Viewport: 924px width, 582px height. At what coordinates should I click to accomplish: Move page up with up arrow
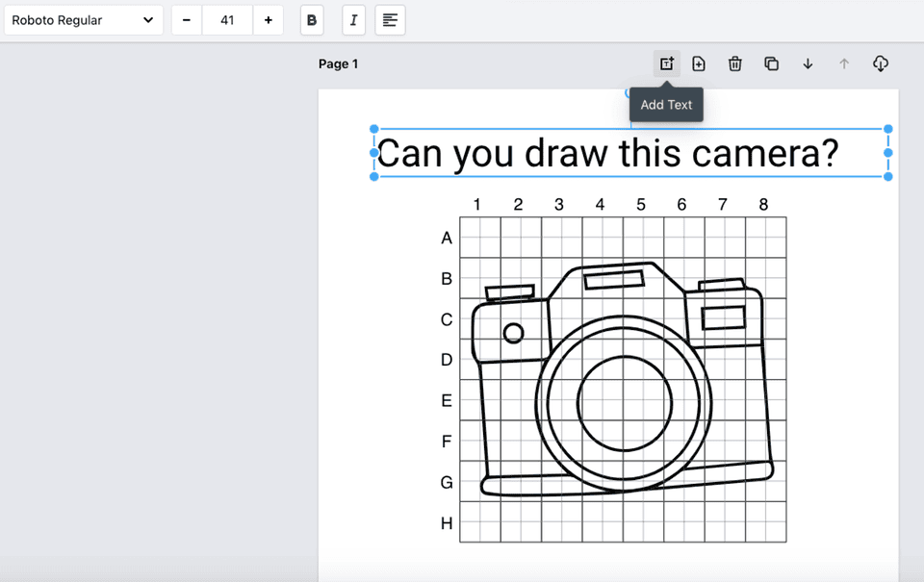click(x=844, y=63)
